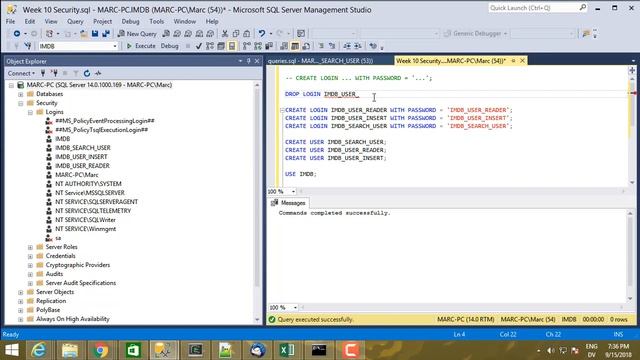The width and height of the screenshot is (640, 360).
Task: Collapse the MARC-PC server node
Action: 11,85
